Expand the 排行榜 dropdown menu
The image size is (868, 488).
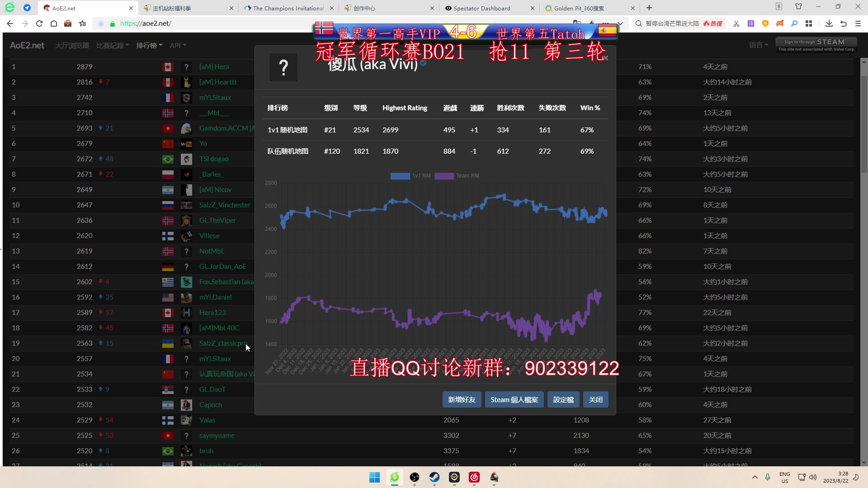pyautogui.click(x=150, y=45)
